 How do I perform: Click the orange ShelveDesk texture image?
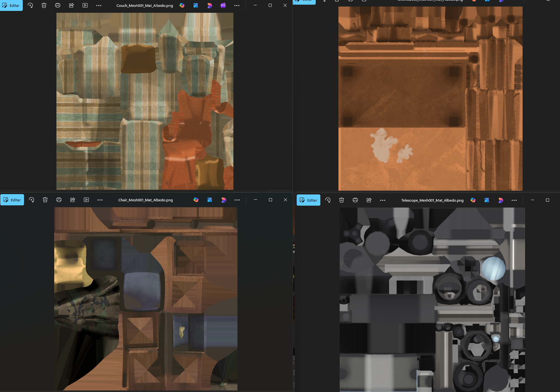pos(430,98)
